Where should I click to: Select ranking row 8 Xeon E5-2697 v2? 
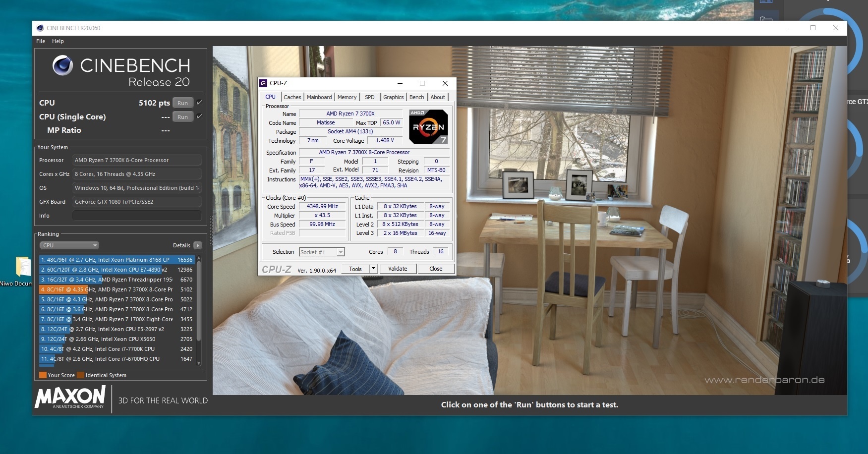pos(117,329)
